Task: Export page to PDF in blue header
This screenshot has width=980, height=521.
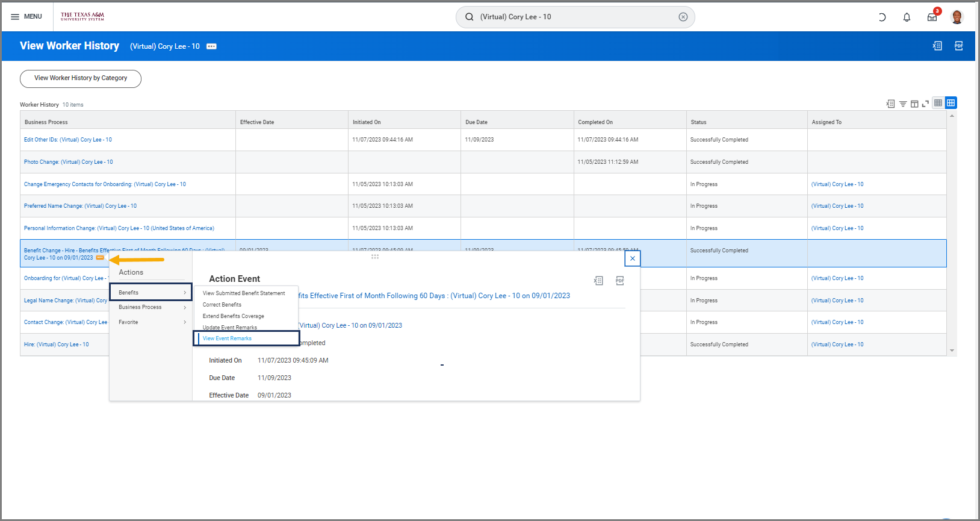Action: coord(959,46)
